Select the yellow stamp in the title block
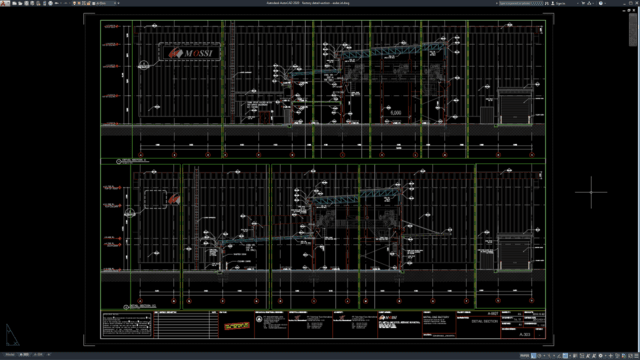This screenshot has height=360, width=640. click(237, 326)
